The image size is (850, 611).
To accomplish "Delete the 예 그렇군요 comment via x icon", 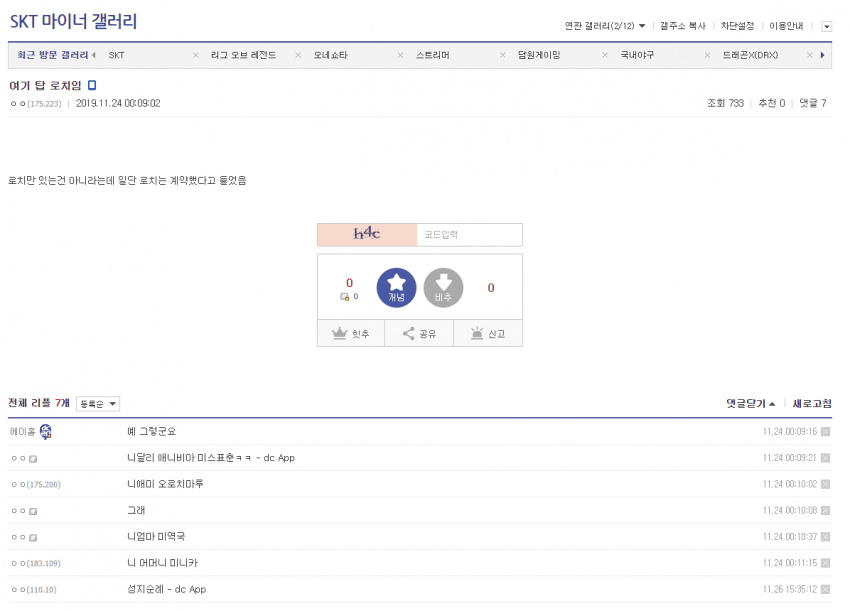I will click(825, 432).
